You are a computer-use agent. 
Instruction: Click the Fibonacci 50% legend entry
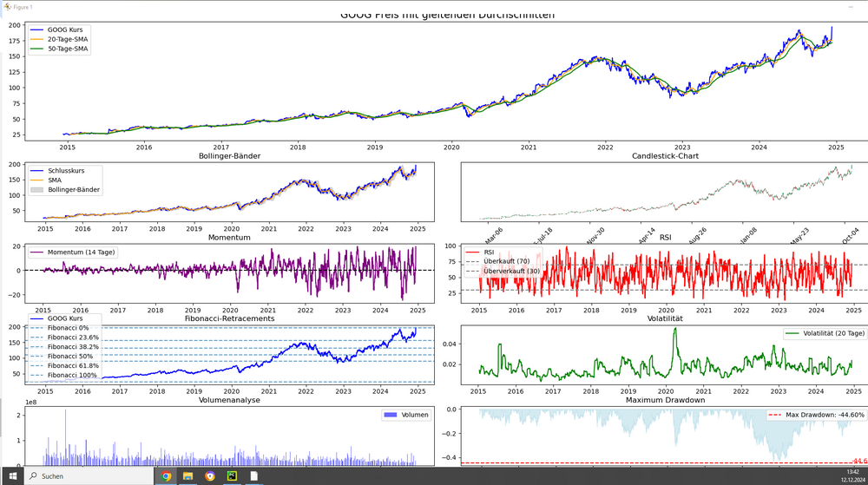coord(62,356)
